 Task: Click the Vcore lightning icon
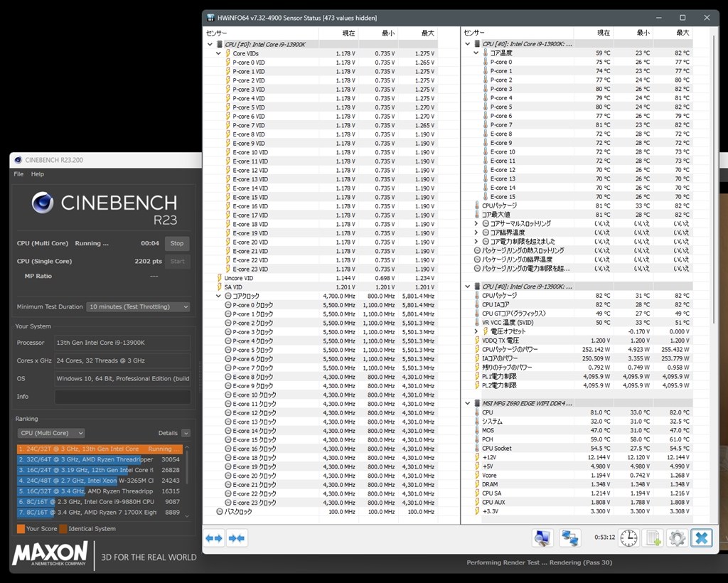477,476
